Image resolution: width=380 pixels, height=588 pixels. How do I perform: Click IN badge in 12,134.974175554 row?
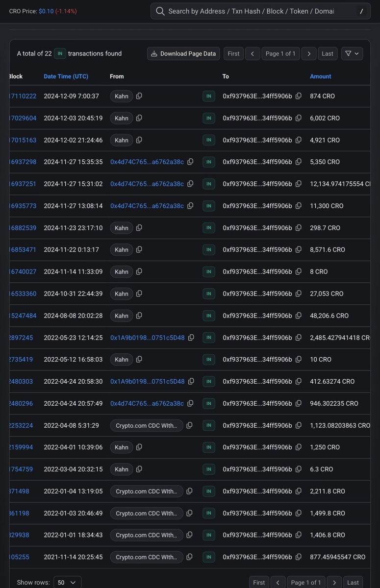(x=208, y=184)
